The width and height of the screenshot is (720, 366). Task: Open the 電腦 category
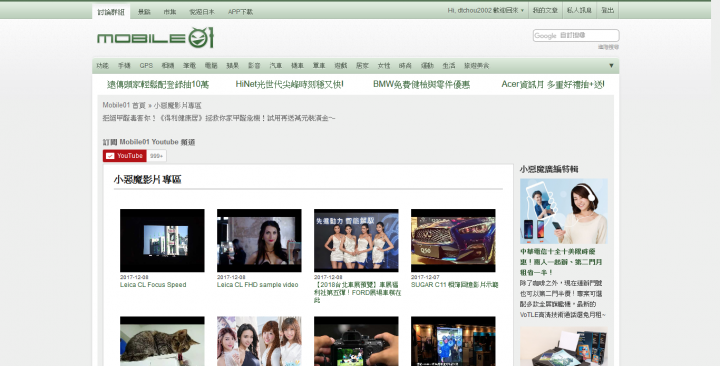211,66
